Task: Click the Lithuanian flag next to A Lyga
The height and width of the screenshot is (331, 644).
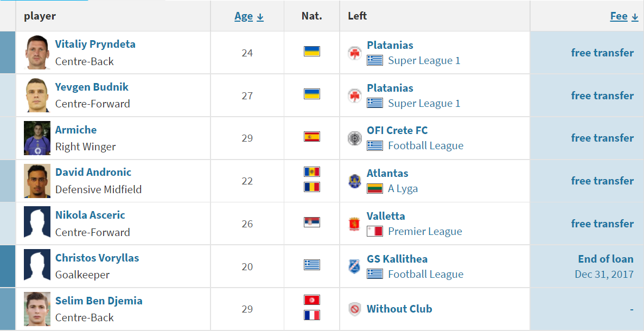Action: click(x=375, y=188)
